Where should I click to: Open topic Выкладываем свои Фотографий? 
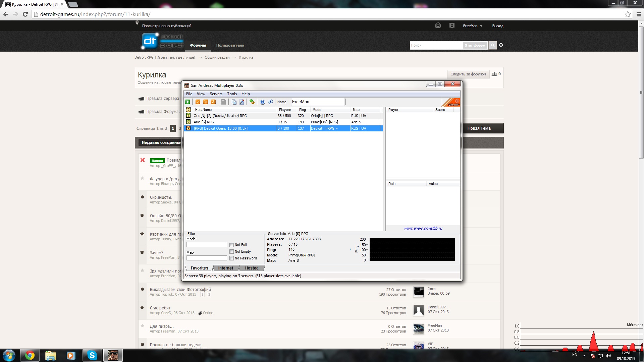coord(180,290)
